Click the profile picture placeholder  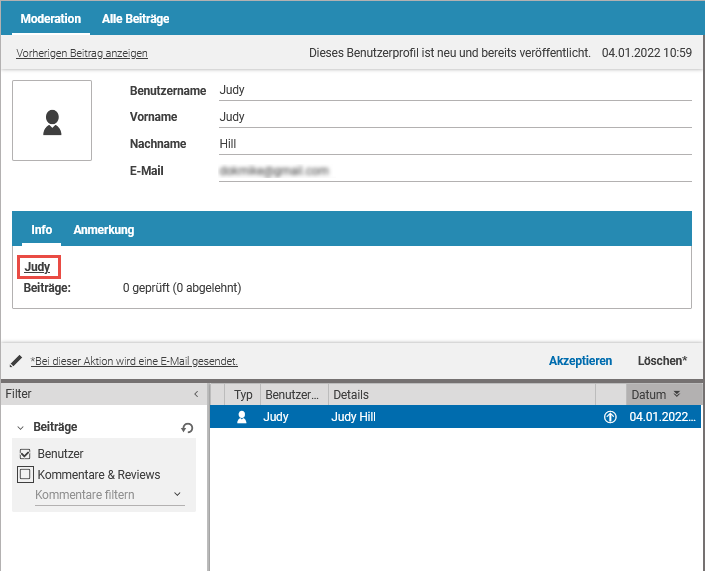(52, 121)
